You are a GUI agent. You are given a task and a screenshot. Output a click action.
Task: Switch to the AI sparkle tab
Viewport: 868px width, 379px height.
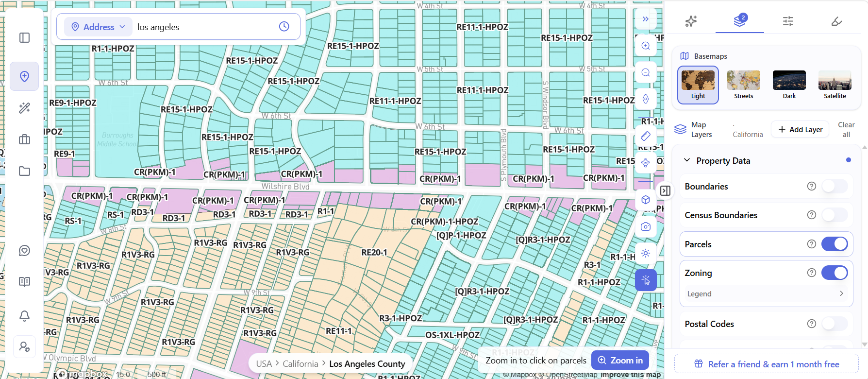691,21
